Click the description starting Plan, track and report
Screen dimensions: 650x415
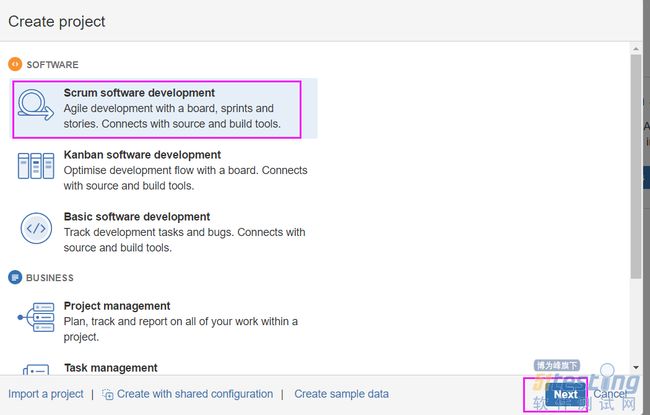click(180, 329)
